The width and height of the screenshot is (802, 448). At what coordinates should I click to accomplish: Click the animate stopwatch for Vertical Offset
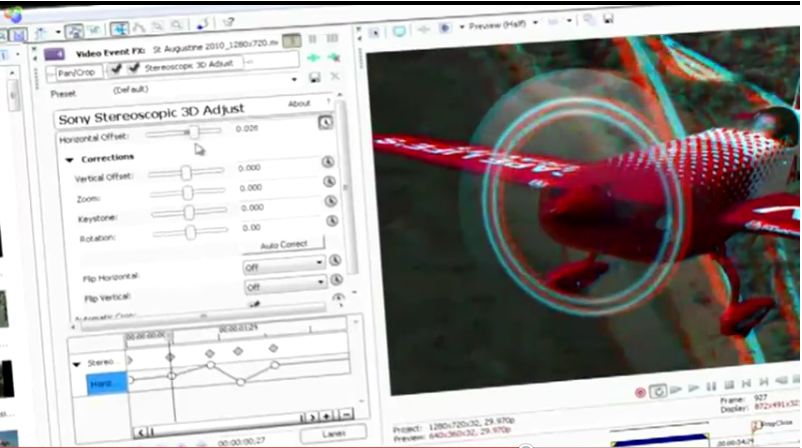(326, 163)
